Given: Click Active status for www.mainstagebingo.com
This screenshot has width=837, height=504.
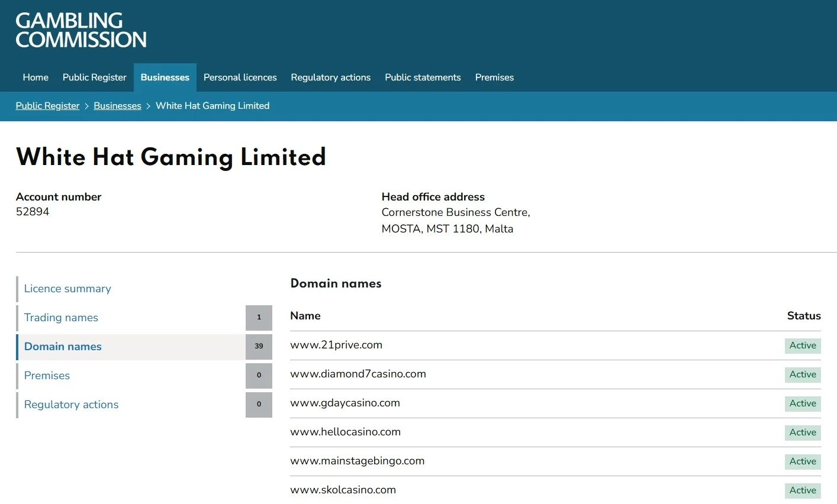Looking at the screenshot, I should (x=803, y=461).
